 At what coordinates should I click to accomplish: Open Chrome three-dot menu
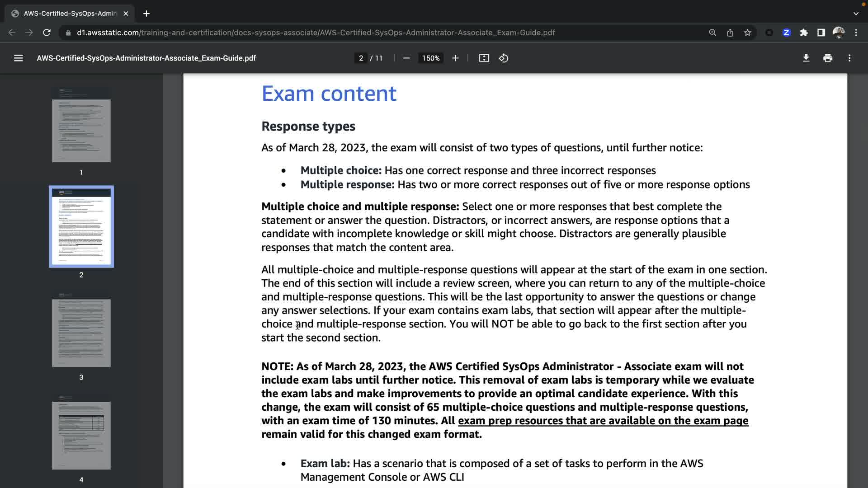point(856,33)
